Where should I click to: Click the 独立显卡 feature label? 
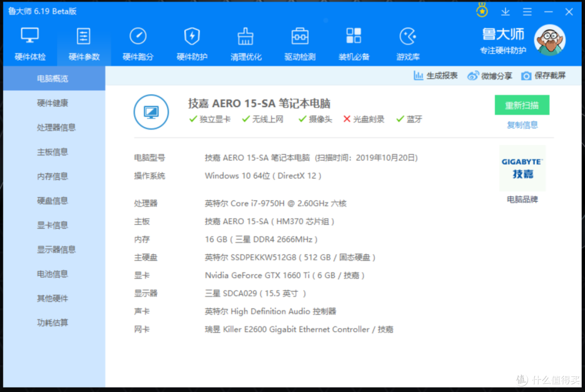pyautogui.click(x=215, y=119)
